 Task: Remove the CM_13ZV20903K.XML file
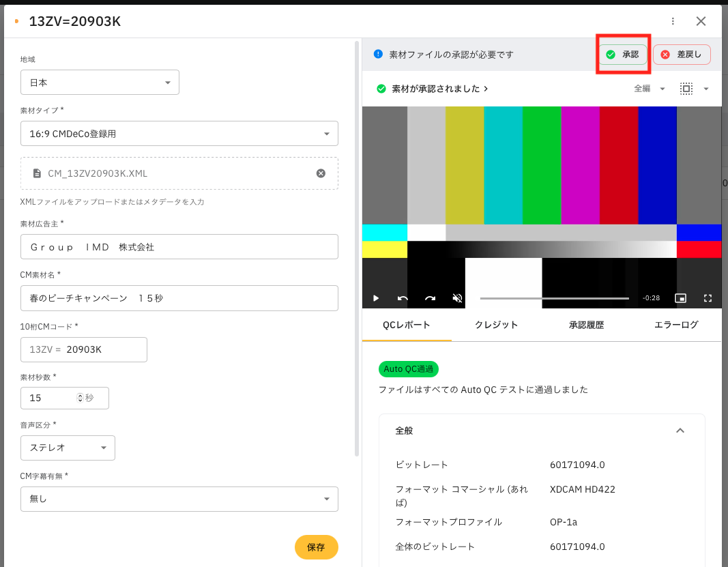321,173
